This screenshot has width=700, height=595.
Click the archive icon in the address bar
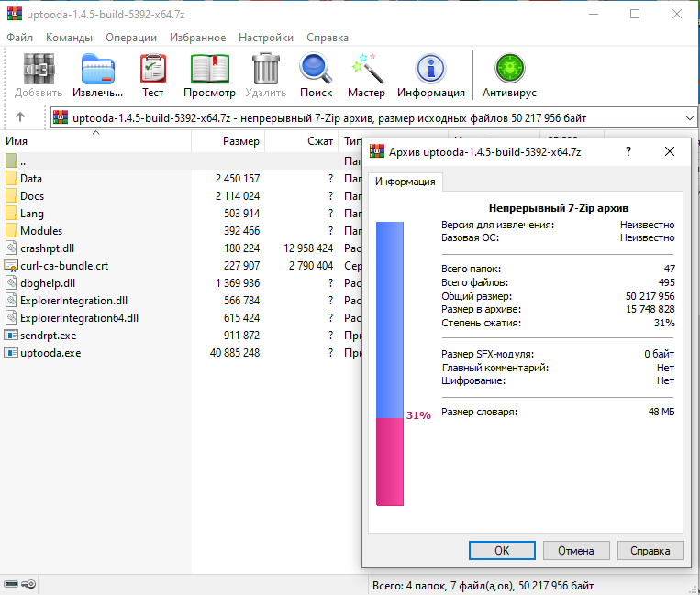click(61, 117)
